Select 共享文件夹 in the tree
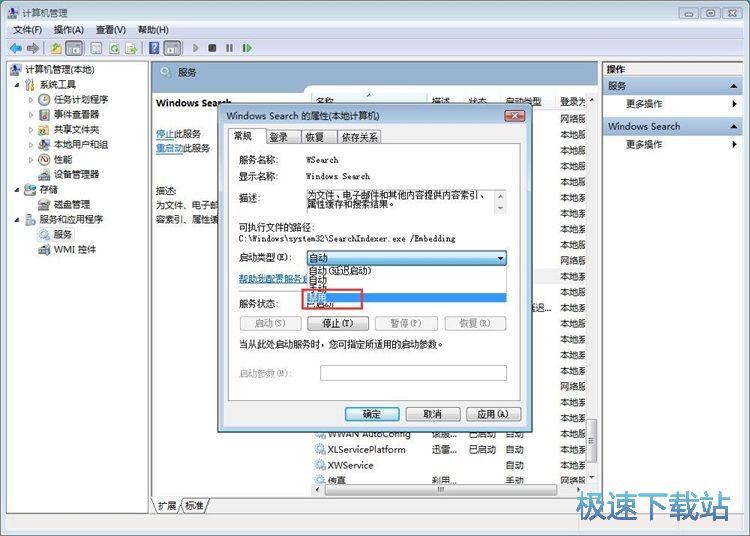 tap(76, 130)
